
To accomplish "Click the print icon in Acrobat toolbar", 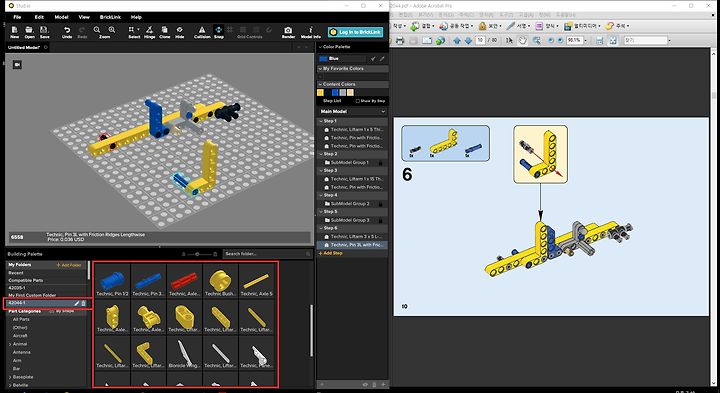I will [399, 40].
